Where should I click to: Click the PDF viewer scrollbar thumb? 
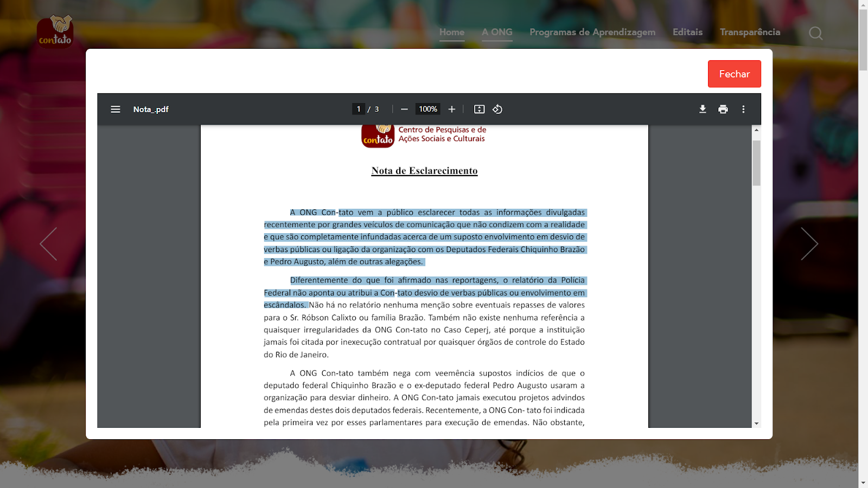tap(756, 163)
